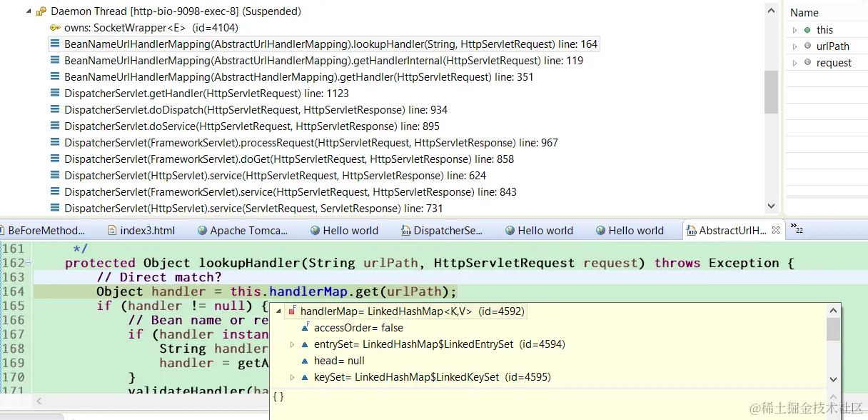Screen dimensions: 868x420
Task: Collapse the Daemon Thread http-bio-9098-exec-8 node
Action: 29,11
